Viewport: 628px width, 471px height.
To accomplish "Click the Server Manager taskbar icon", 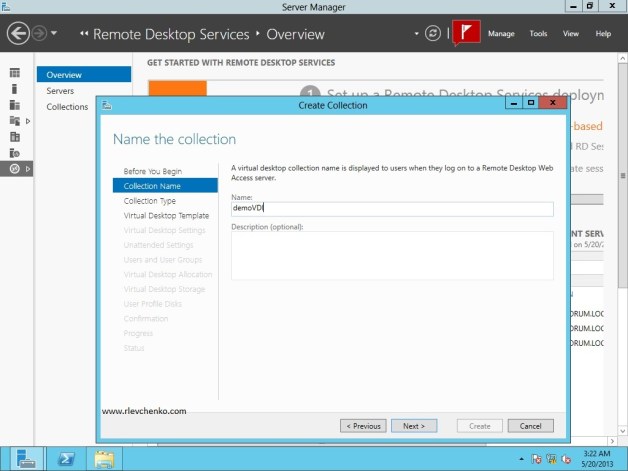I will (26, 459).
